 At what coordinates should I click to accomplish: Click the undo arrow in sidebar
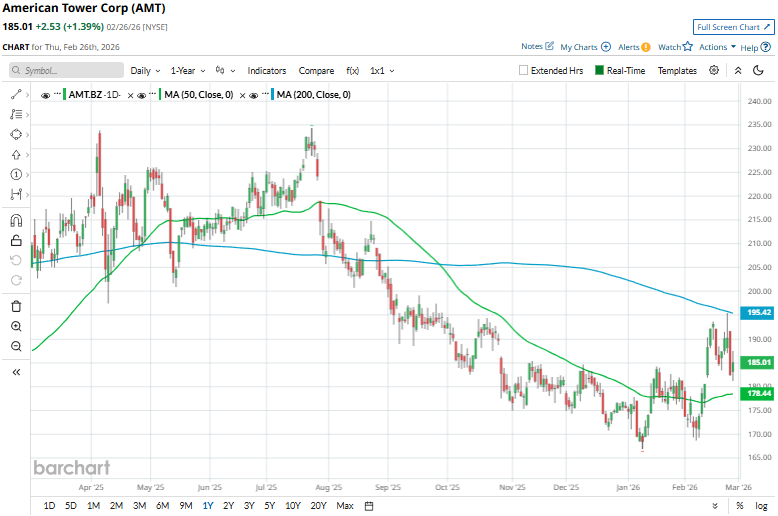coord(16,260)
